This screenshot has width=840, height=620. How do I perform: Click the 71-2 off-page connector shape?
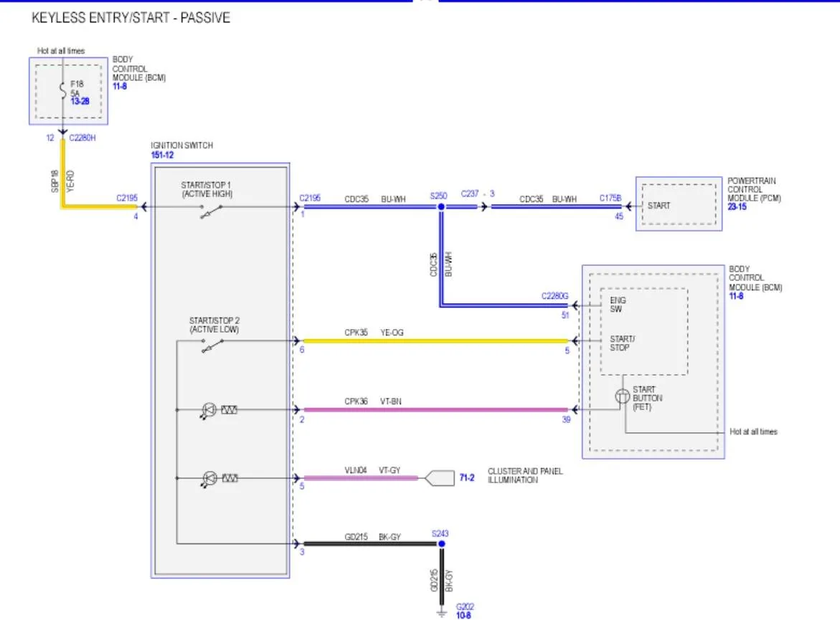[x=440, y=478]
